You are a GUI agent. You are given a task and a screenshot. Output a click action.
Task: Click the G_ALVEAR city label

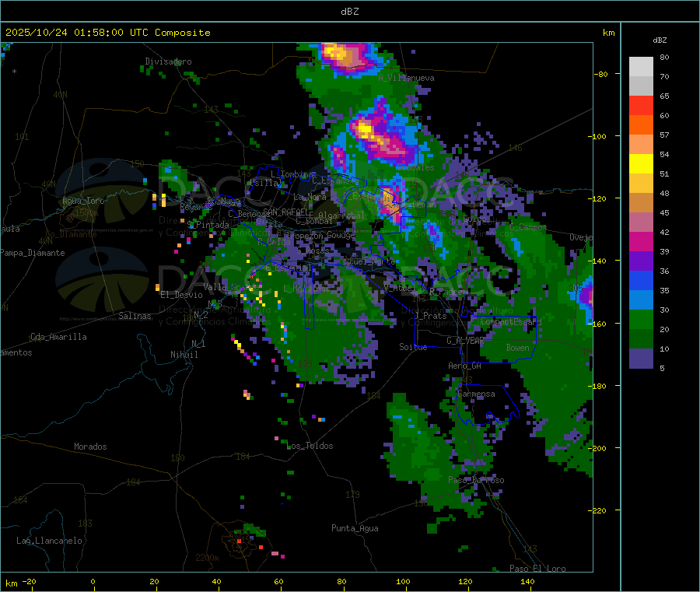(x=465, y=341)
